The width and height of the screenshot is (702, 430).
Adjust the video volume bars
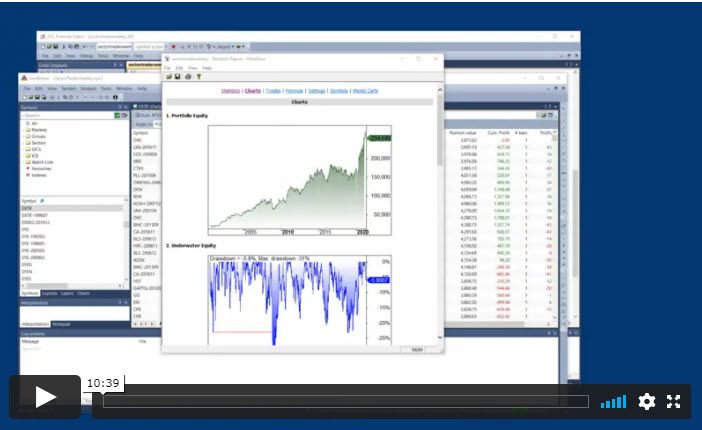tap(613, 402)
